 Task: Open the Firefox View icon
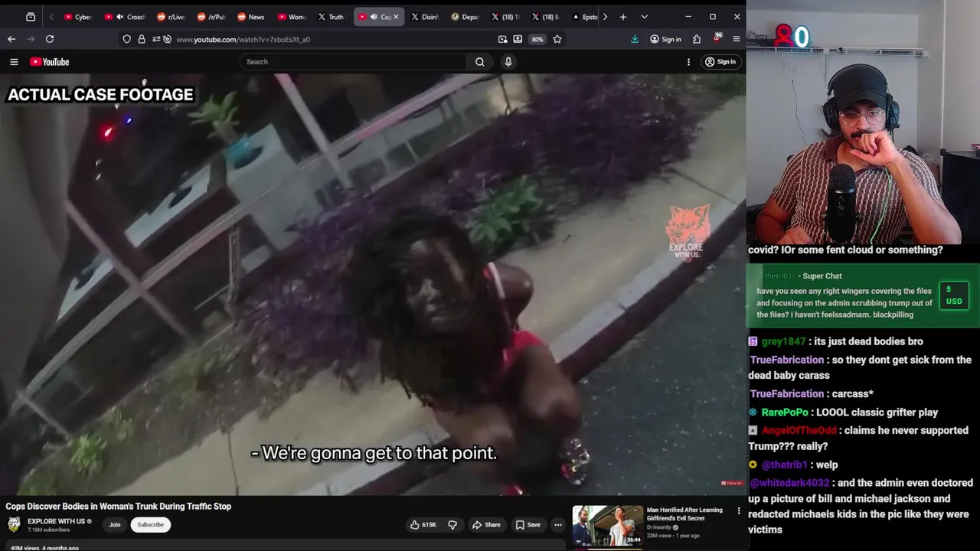(x=31, y=17)
